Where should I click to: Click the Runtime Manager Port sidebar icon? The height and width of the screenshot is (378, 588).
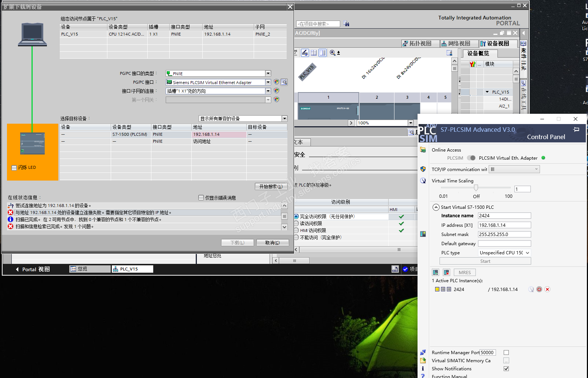[423, 352]
